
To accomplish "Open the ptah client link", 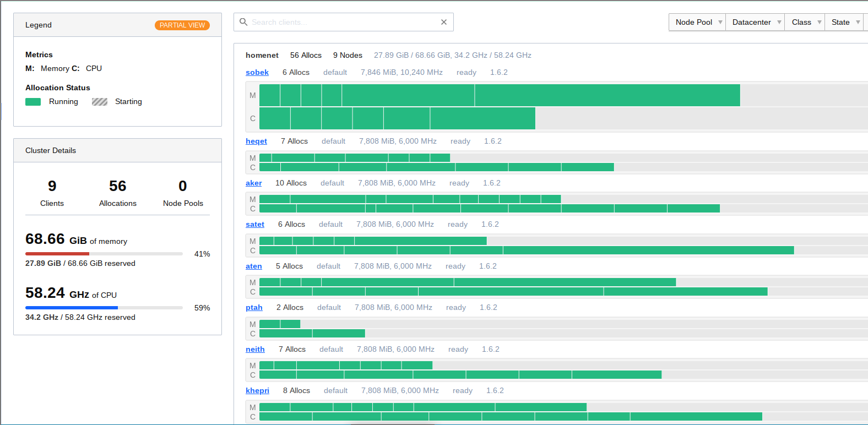I will click(x=254, y=307).
